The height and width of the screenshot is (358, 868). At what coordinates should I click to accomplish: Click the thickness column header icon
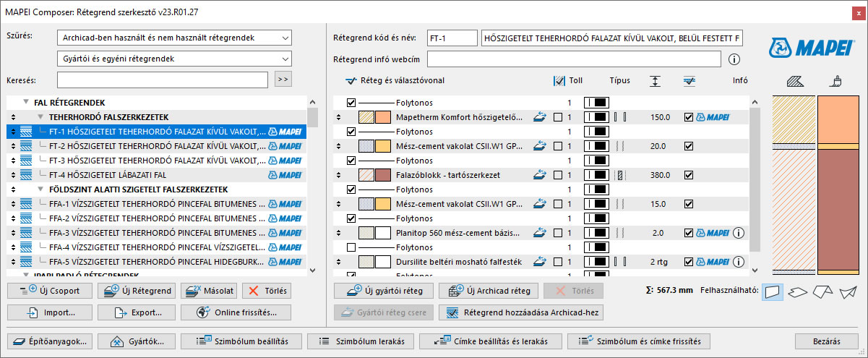click(656, 81)
